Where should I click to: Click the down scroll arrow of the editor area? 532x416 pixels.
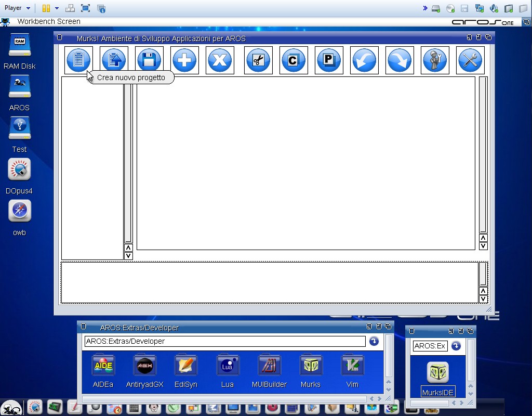pyautogui.click(x=483, y=246)
